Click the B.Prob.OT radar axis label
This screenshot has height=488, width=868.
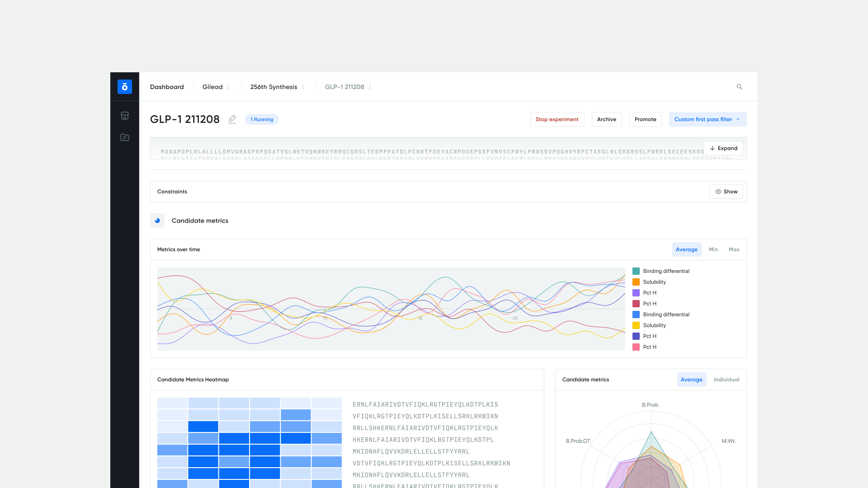click(x=578, y=441)
